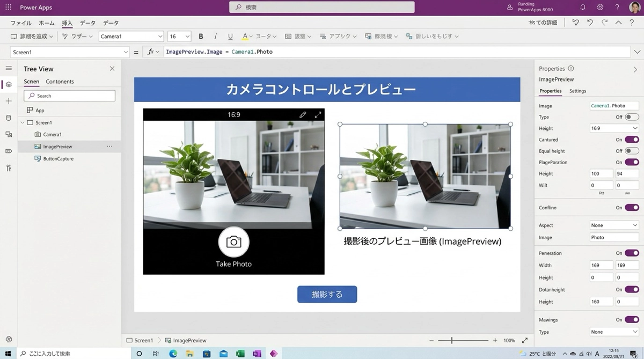Image resolution: width=644 pixels, height=359 pixels.
Task: Switch to the 挿入 ribbon tab
Action: click(x=67, y=23)
